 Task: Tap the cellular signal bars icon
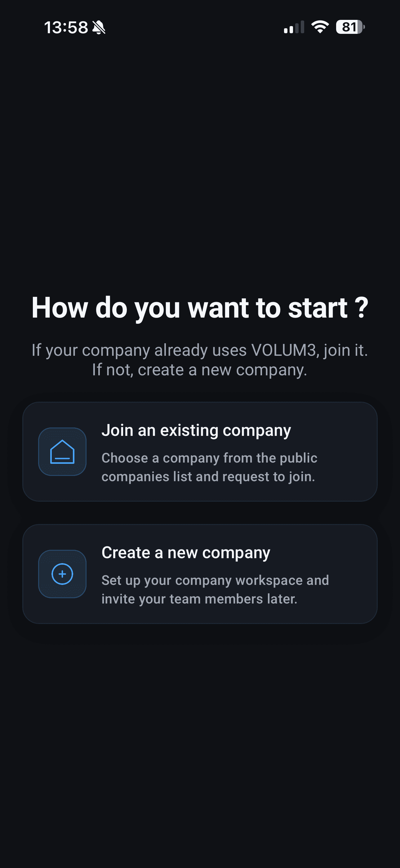pos(294,27)
